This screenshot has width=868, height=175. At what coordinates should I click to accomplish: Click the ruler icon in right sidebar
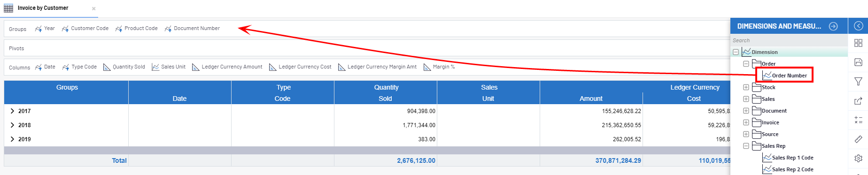click(x=858, y=139)
